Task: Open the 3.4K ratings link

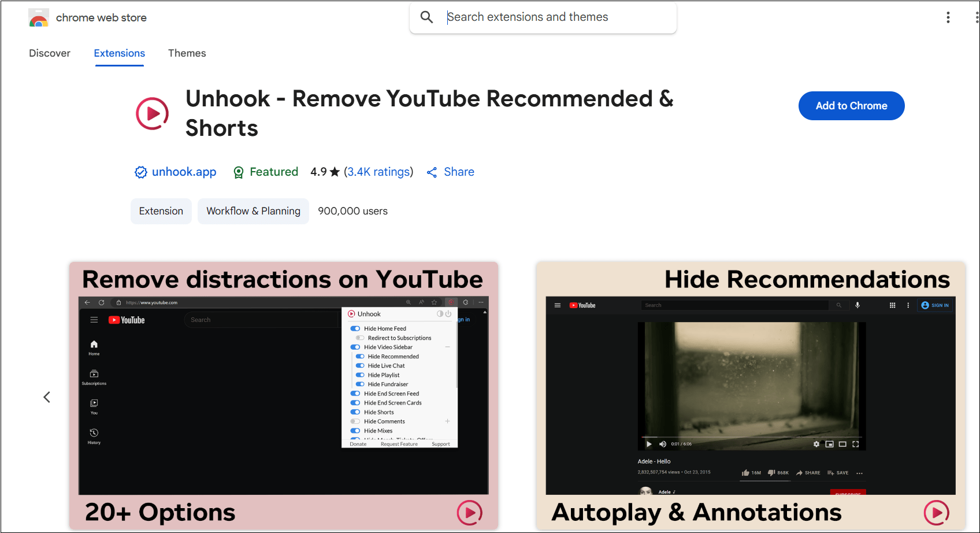Action: point(378,172)
